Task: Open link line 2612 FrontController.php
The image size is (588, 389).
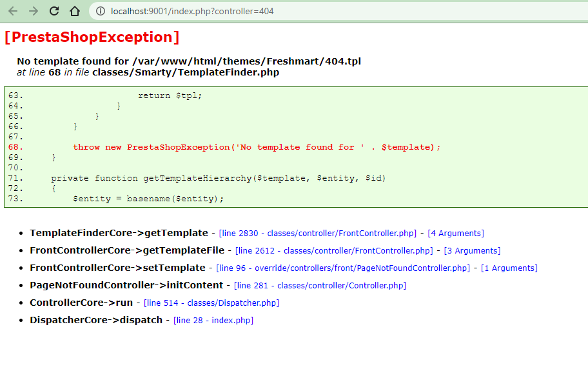Action: coord(334,250)
